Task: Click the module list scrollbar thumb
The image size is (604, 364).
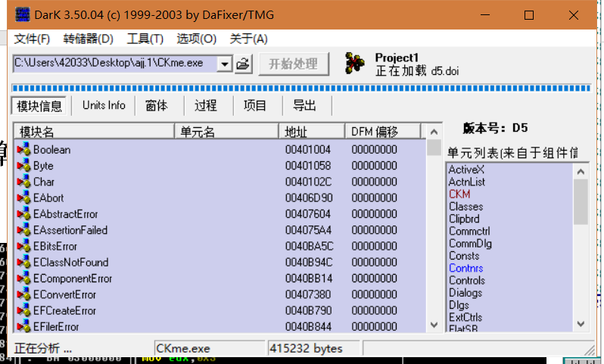Action: pyautogui.click(x=434, y=147)
